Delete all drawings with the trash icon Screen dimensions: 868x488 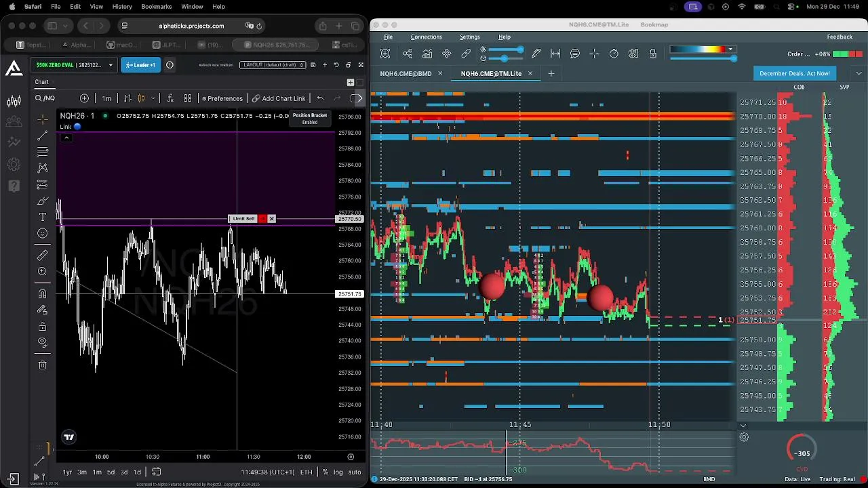pos(42,365)
